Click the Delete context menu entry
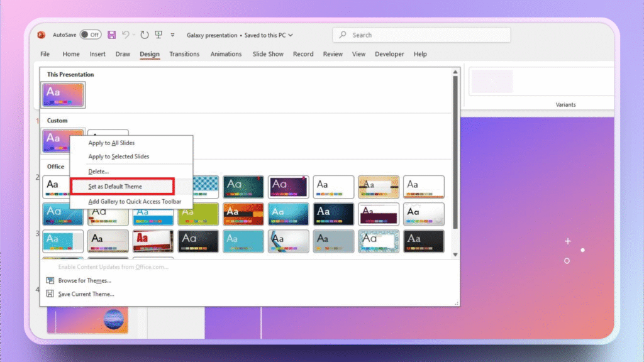Screen dimensions: 644x362 [99, 172]
